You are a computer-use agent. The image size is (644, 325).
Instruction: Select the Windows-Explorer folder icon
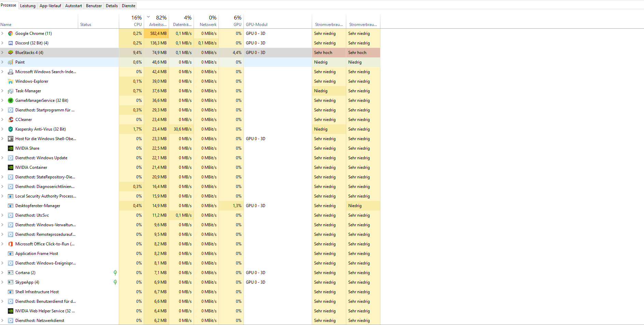click(x=11, y=81)
